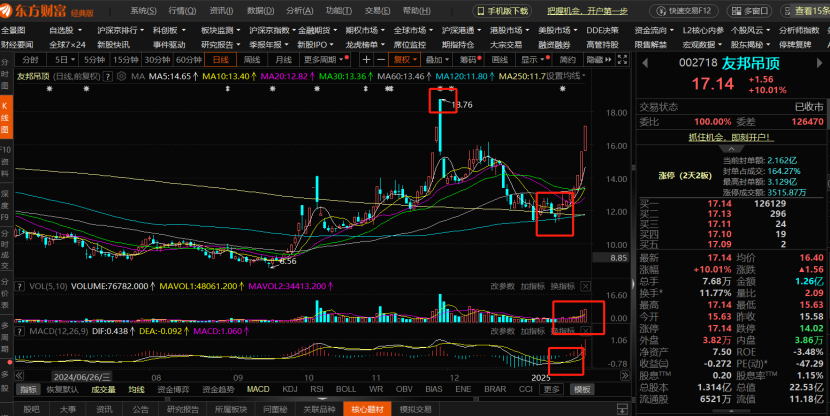Click 模板 button in indicator bar
The width and height of the screenshot is (830, 416).
tap(582, 390)
